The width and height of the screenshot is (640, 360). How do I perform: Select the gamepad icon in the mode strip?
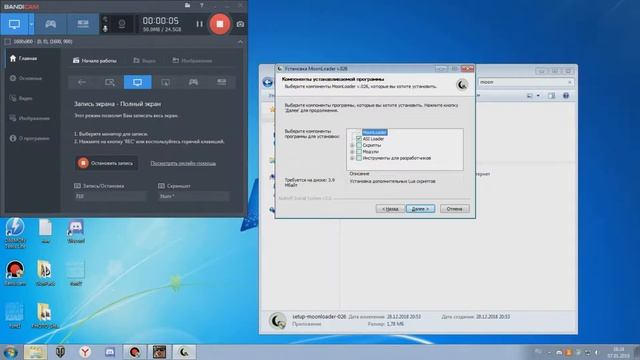(x=193, y=82)
